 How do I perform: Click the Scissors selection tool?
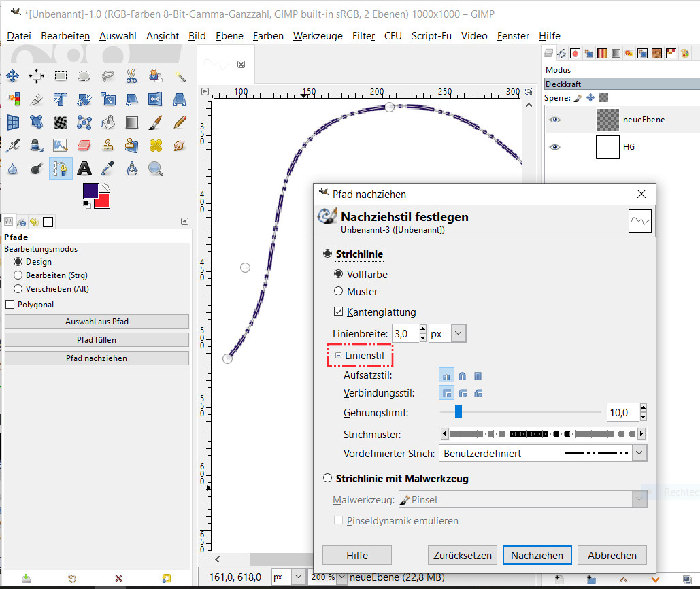[132, 76]
